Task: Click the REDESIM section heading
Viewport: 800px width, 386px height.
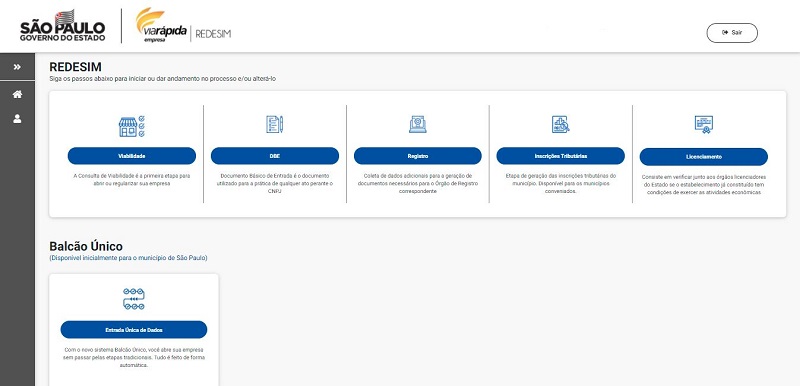Action: pos(75,67)
